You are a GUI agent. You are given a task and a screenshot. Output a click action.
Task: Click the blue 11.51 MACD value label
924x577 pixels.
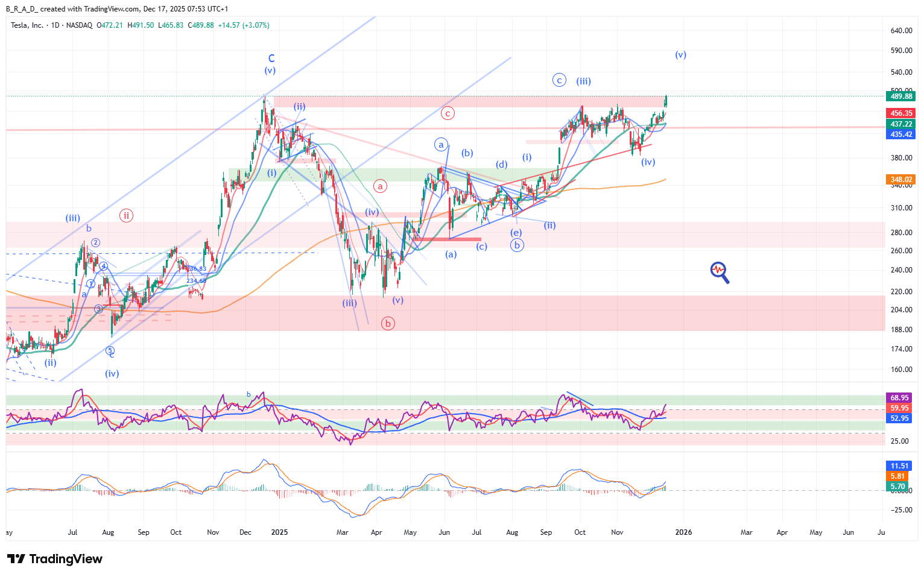899,466
